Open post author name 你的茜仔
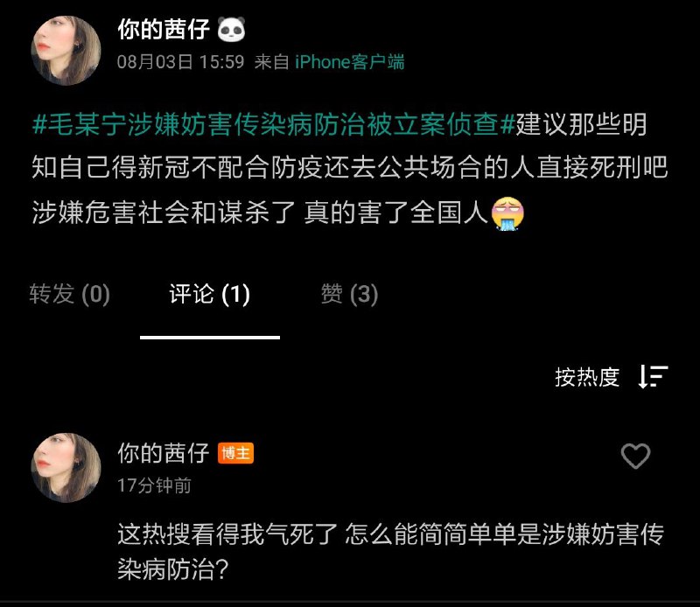The width and height of the screenshot is (700, 607). tap(164, 30)
